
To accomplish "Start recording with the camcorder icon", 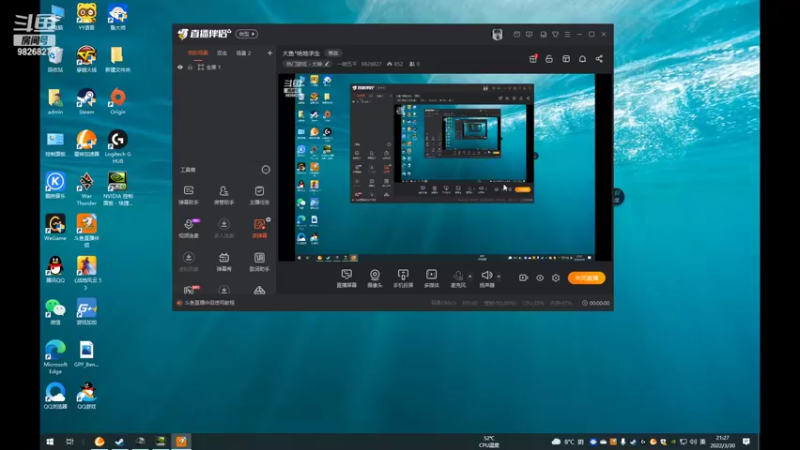I will pyautogui.click(x=523, y=278).
